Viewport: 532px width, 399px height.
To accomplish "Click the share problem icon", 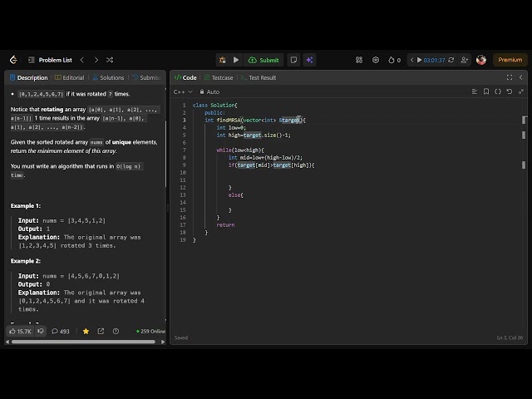I will coord(101,331).
